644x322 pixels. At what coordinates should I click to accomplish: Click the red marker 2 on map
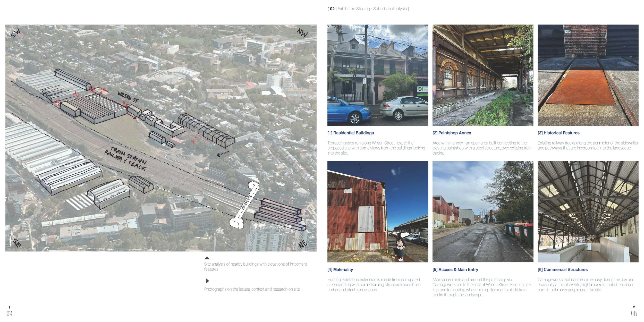pyautogui.click(x=57, y=103)
